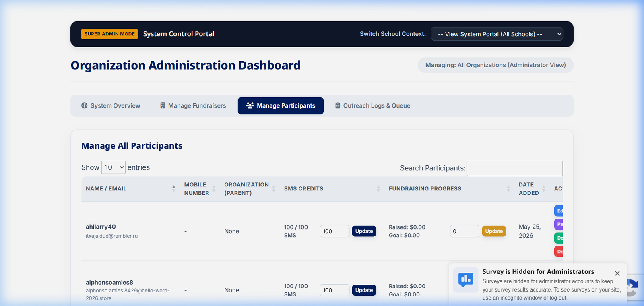Click fundraising amount input for ahllarry40
644x306 pixels.
point(464,231)
